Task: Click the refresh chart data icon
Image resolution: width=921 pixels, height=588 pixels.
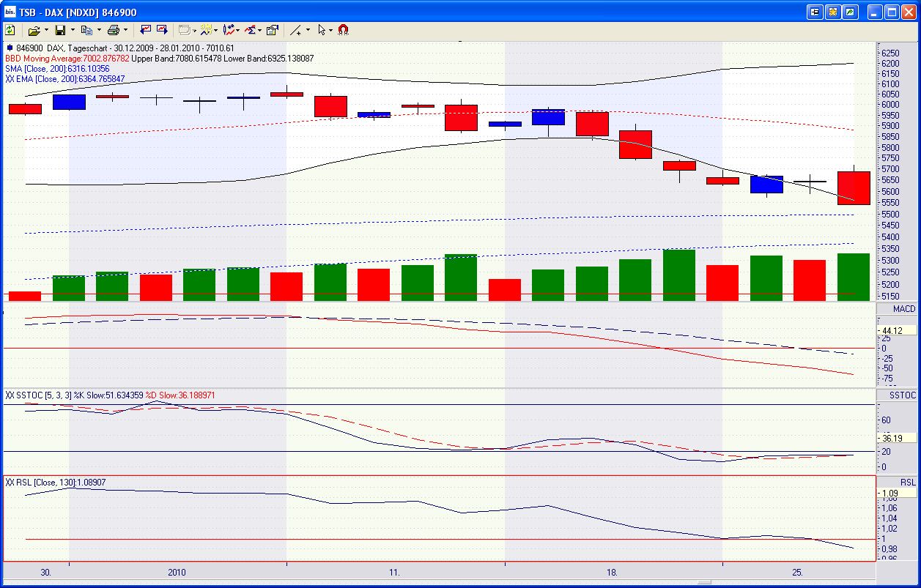Action: tap(10, 29)
